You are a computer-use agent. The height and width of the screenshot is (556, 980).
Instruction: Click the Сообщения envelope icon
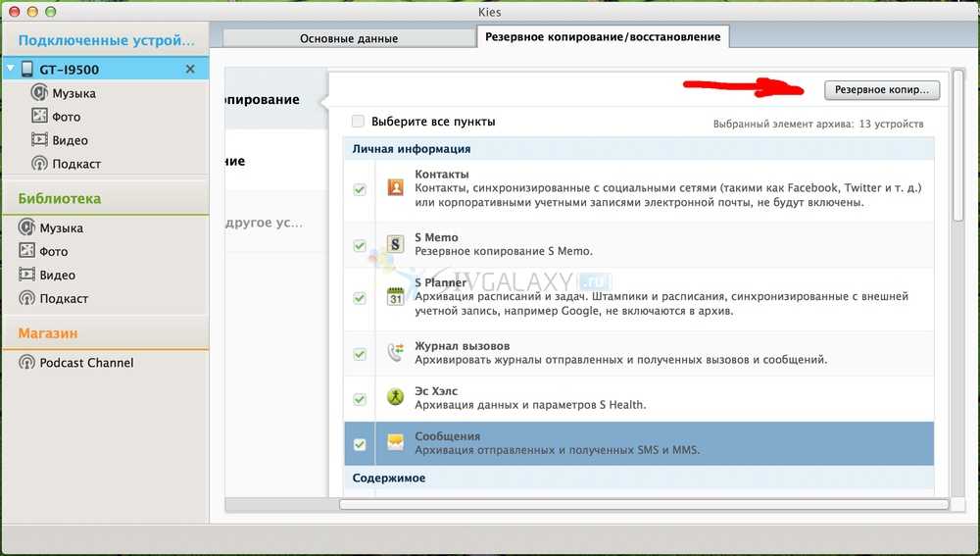pos(395,443)
